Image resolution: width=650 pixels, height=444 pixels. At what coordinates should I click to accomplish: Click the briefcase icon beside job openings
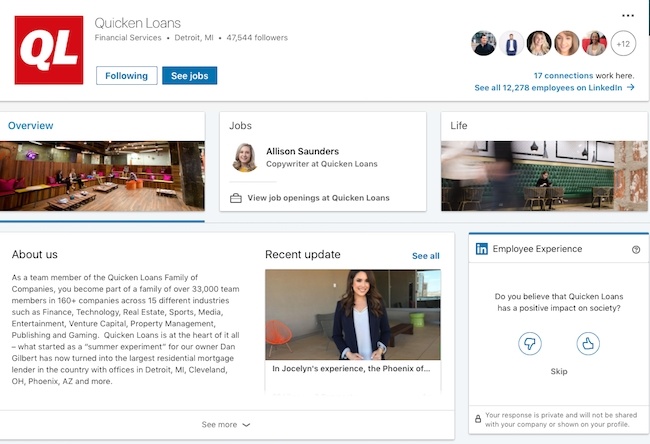(236, 198)
